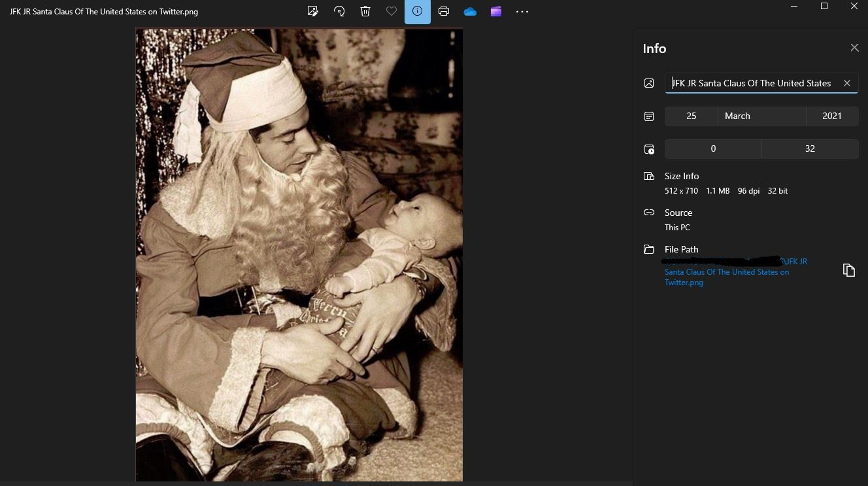Select the minutes field showing 32
868x486 pixels.
pos(810,148)
